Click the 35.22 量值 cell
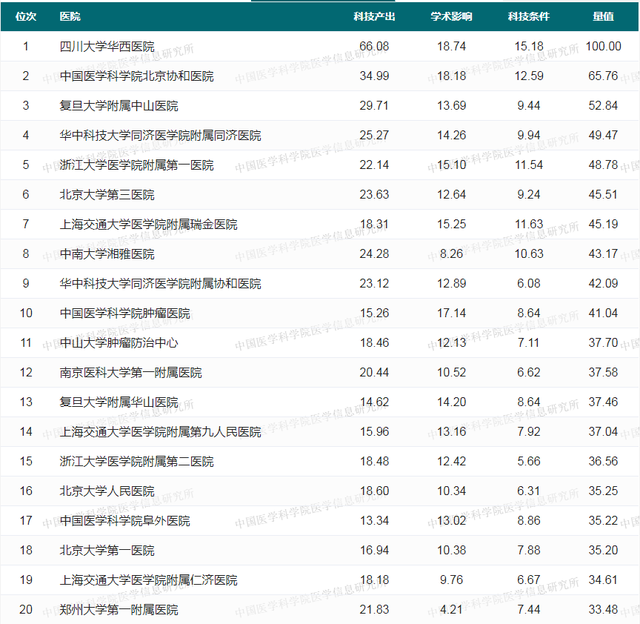This screenshot has height=624, width=640. 603,521
